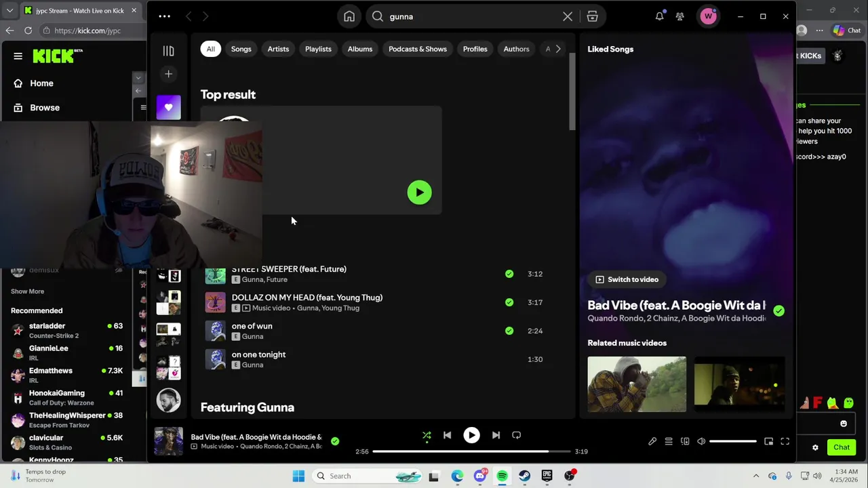
Task: Open Kick Home link
Action: (34, 83)
